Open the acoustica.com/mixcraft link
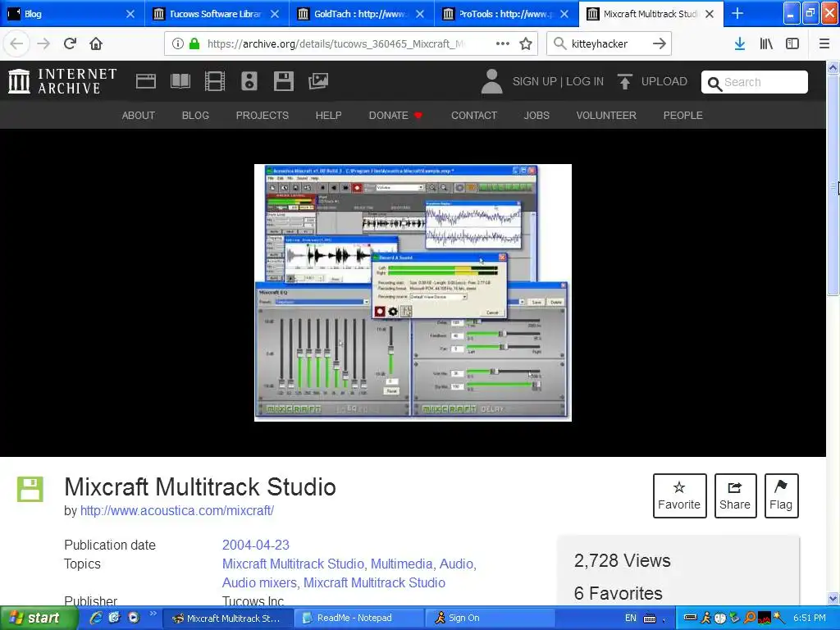 177,510
